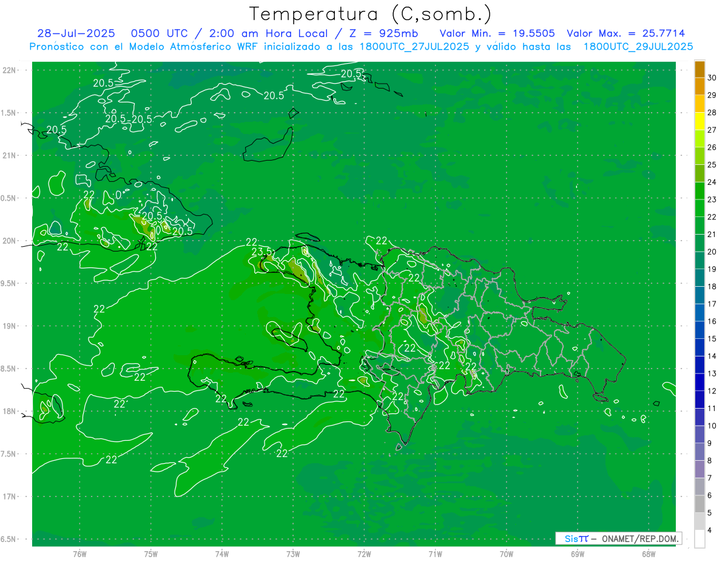Click the '74W' longitude axis label
The width and height of the screenshot is (728, 562).
[221, 554]
